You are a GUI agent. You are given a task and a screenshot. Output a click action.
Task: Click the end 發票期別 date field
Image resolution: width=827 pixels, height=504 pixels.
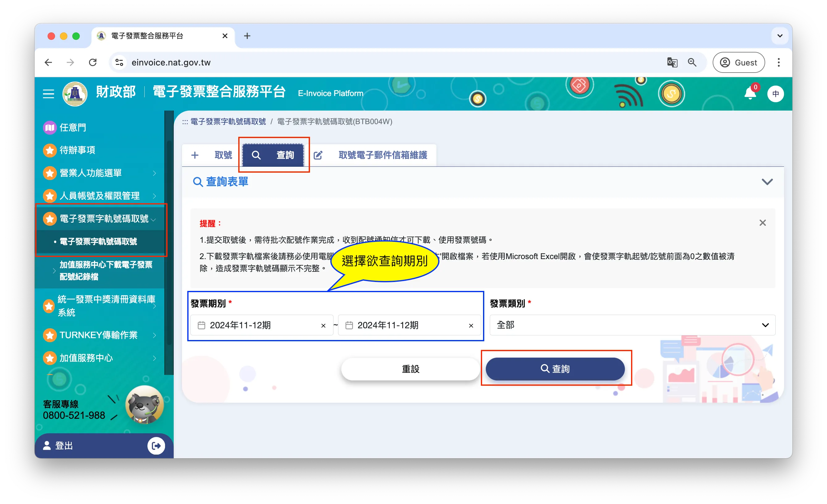(409, 325)
